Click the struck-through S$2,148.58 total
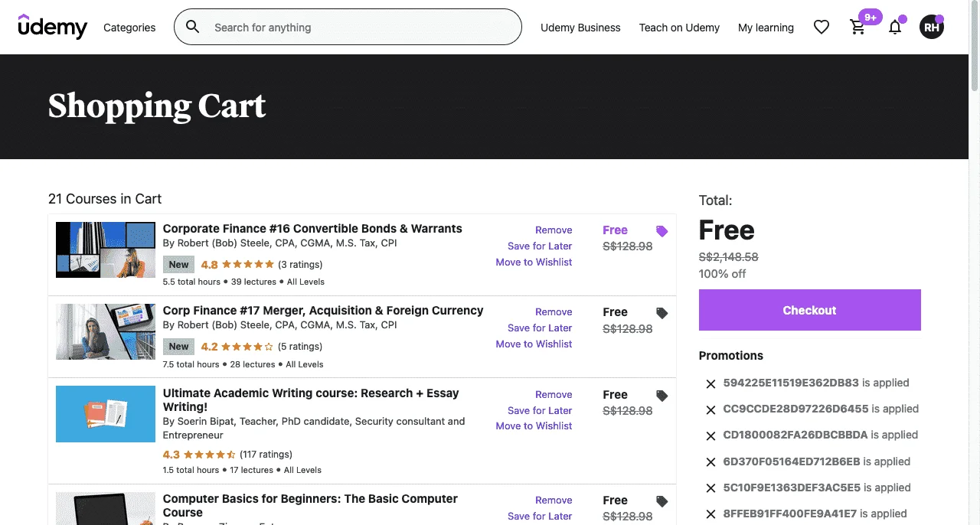 [x=728, y=257]
